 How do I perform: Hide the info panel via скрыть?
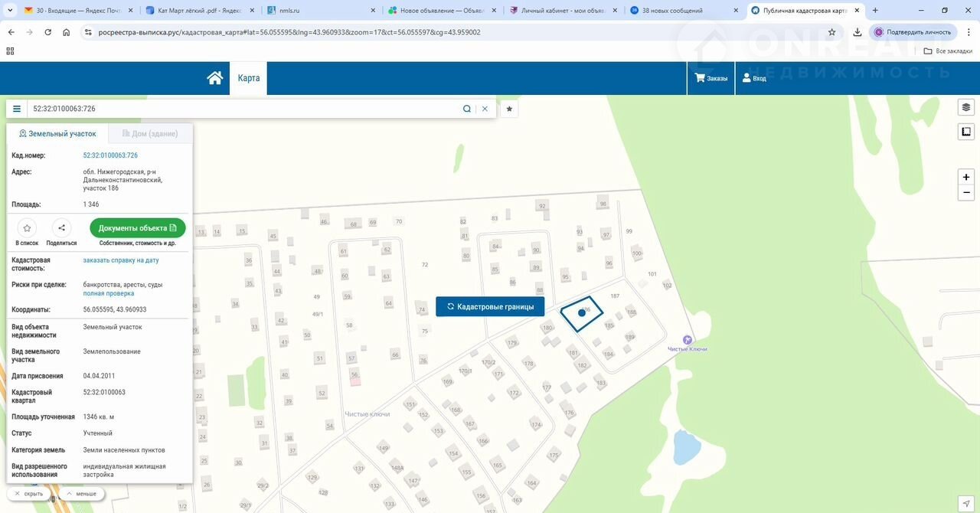tap(29, 494)
